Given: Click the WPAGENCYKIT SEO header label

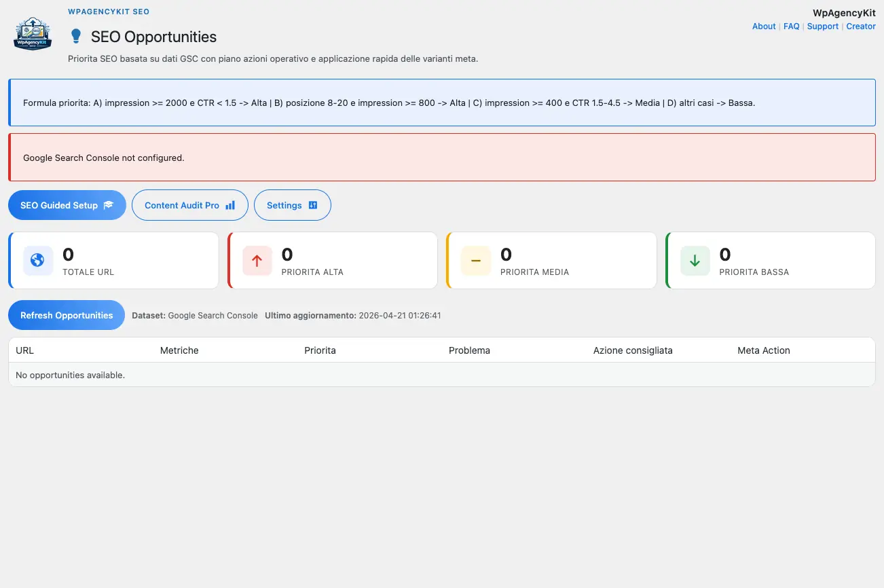Looking at the screenshot, I should click(x=109, y=12).
